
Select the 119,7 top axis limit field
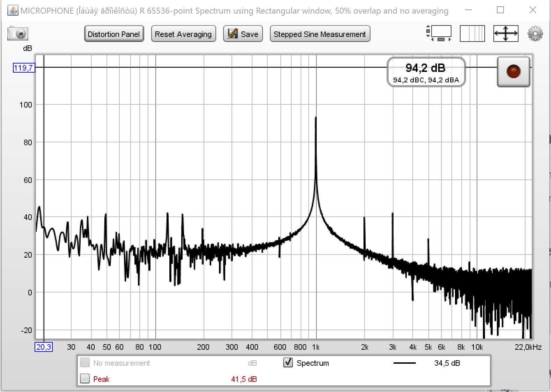tap(24, 68)
